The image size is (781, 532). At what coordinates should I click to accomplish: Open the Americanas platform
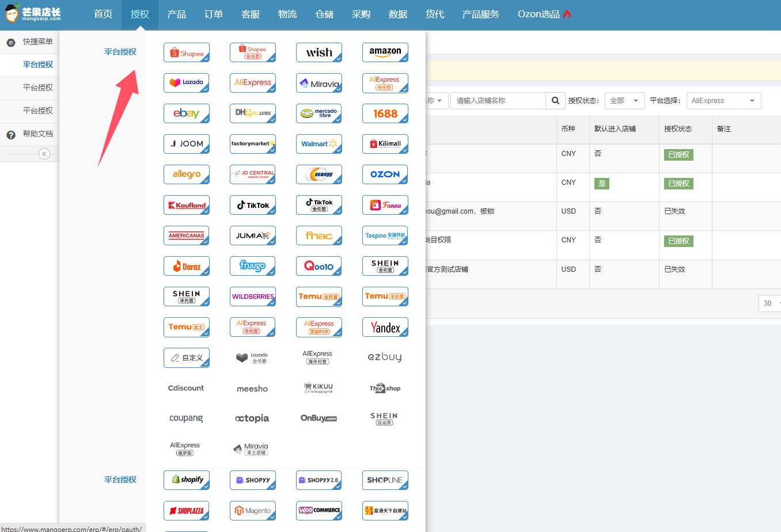[x=187, y=235]
